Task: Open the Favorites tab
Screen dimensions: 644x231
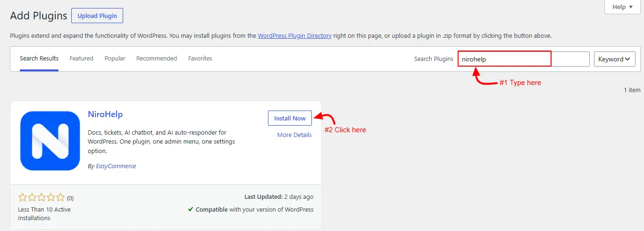Action: click(200, 59)
